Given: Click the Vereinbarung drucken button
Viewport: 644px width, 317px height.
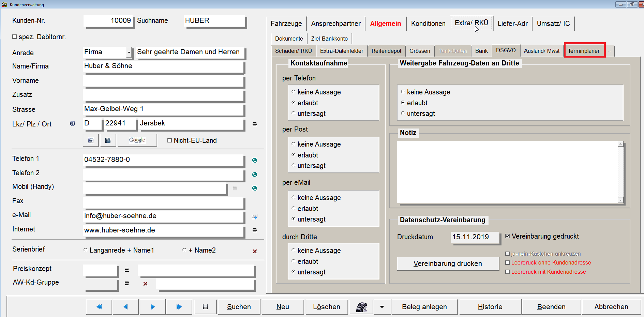Looking at the screenshot, I should 448,263.
